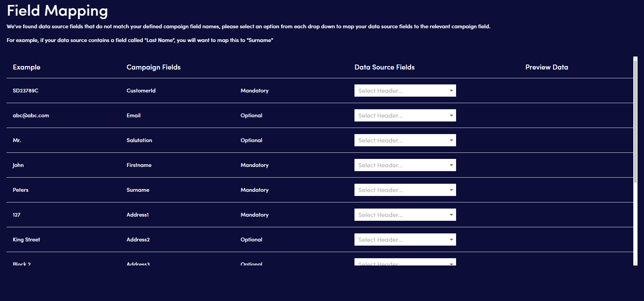Click the Preview Data column header
Viewport: 644px width, 301px height.
546,67
